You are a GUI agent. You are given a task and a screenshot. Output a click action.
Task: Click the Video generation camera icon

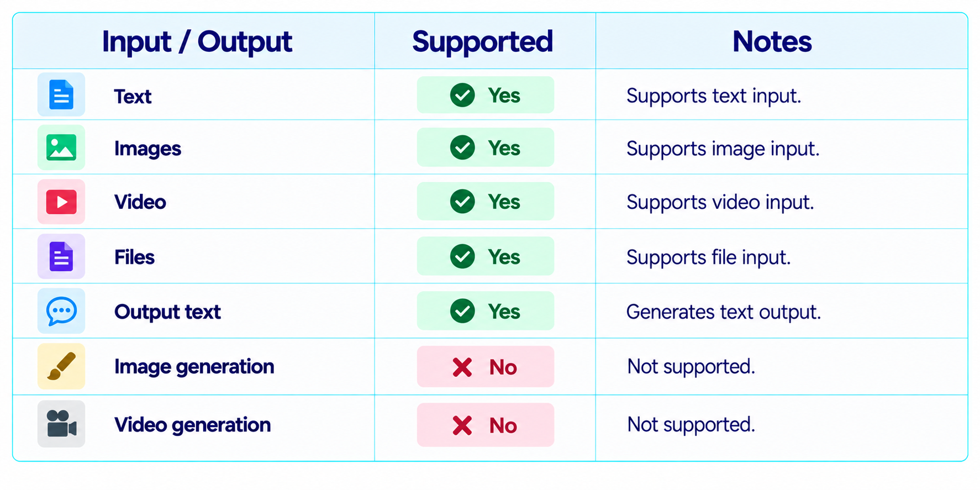click(61, 424)
